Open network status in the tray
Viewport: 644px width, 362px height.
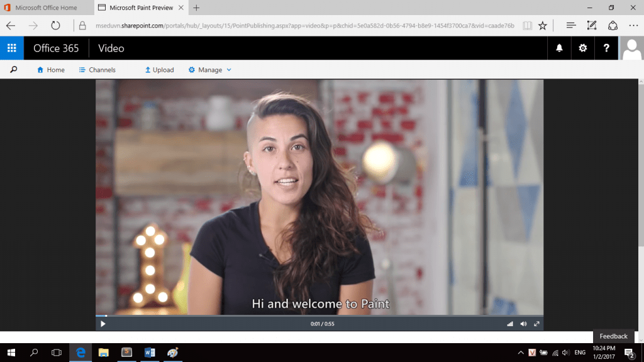(x=555, y=353)
